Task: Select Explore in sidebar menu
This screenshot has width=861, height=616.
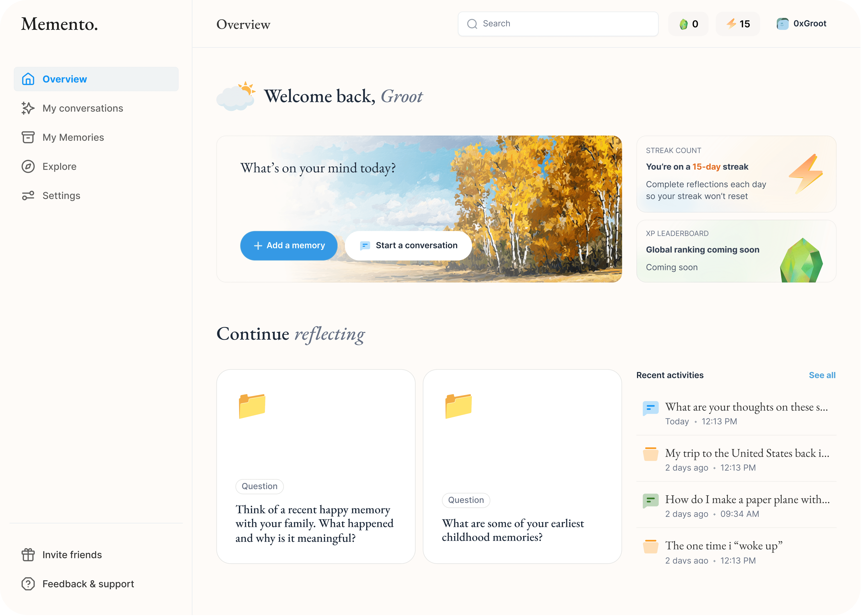Action: tap(60, 167)
